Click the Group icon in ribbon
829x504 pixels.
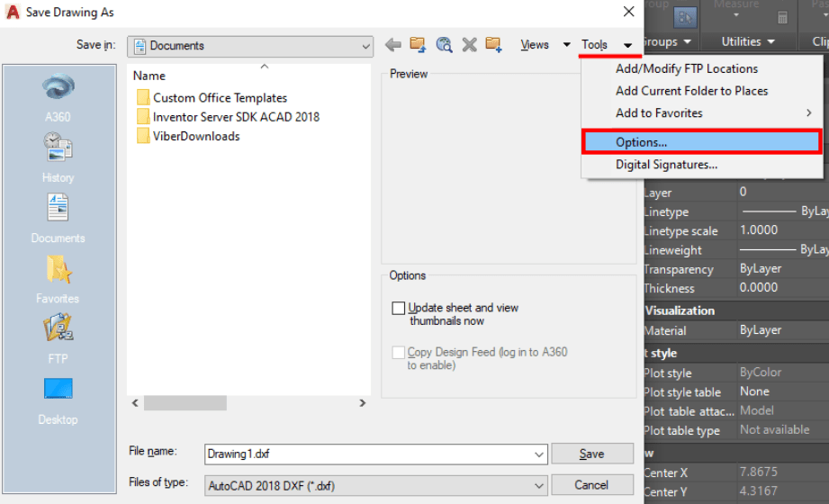pyautogui.click(x=685, y=17)
